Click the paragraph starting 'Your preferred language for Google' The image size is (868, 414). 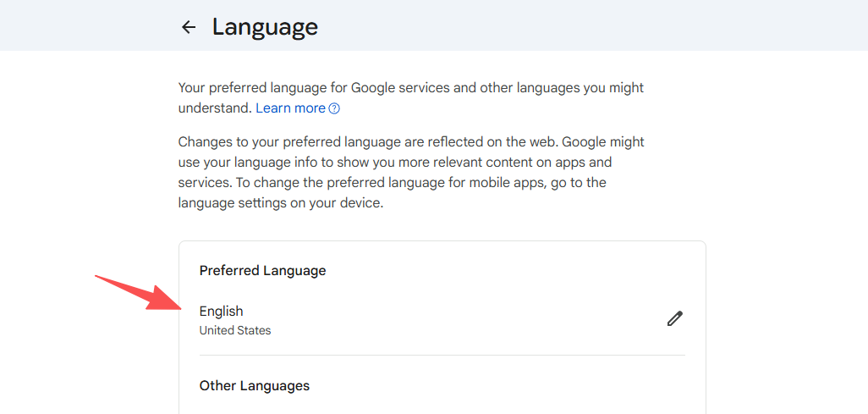pos(410,88)
